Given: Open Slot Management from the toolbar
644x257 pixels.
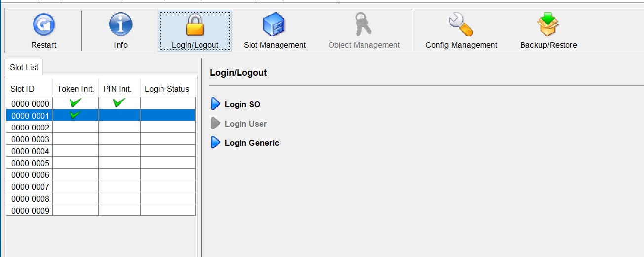Looking at the screenshot, I should (275, 25).
